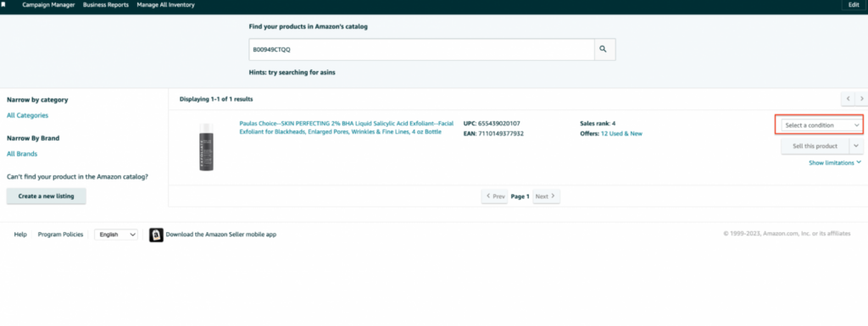The height and width of the screenshot is (326, 868).
Task: Expand Show limitations
Action: pyautogui.click(x=835, y=163)
